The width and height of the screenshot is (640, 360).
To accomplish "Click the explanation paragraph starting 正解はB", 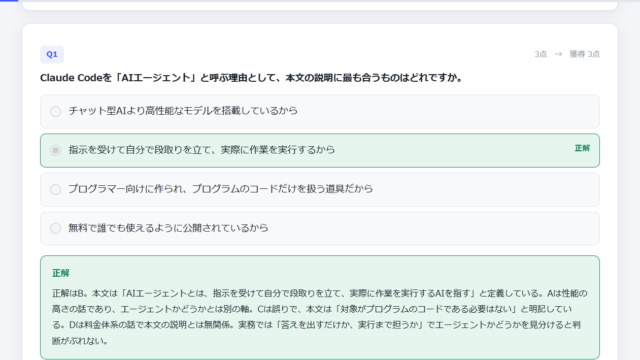I will point(320,317).
